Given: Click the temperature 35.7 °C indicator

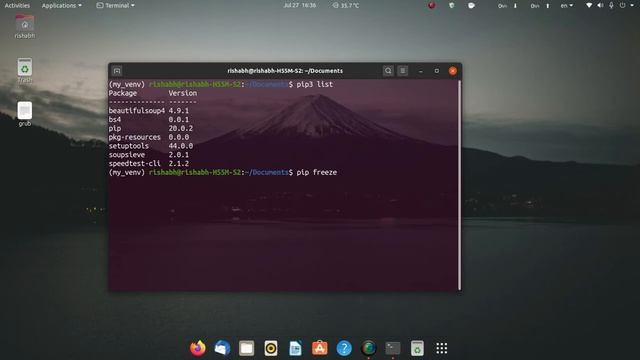Looking at the screenshot, I should (346, 5).
